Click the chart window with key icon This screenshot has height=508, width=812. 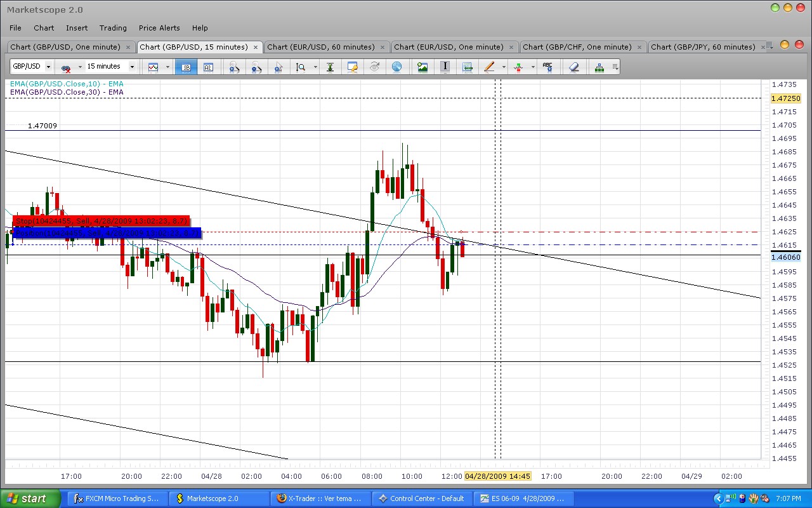click(353, 67)
